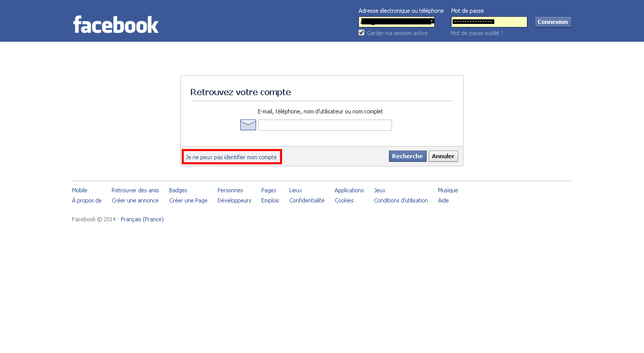Screen dimensions: 644x353
Task: Open Mot de passe oublié link
Action: coord(477,33)
